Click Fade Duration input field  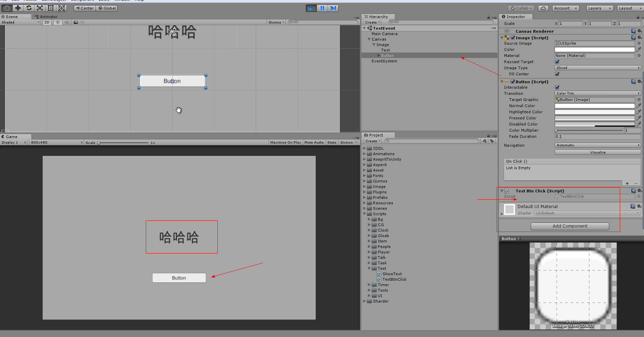point(598,136)
